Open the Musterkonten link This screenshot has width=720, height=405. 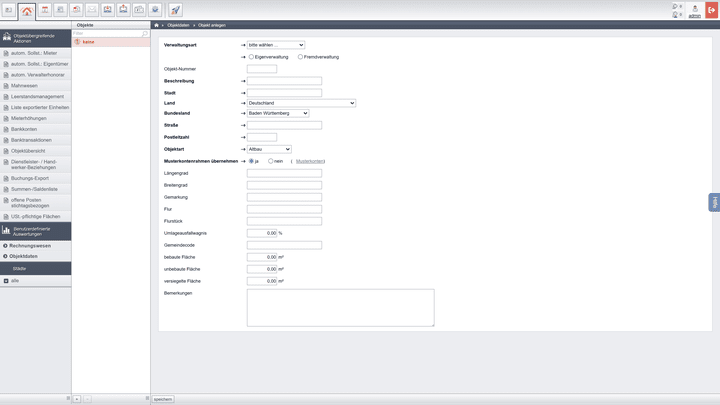[x=309, y=161]
